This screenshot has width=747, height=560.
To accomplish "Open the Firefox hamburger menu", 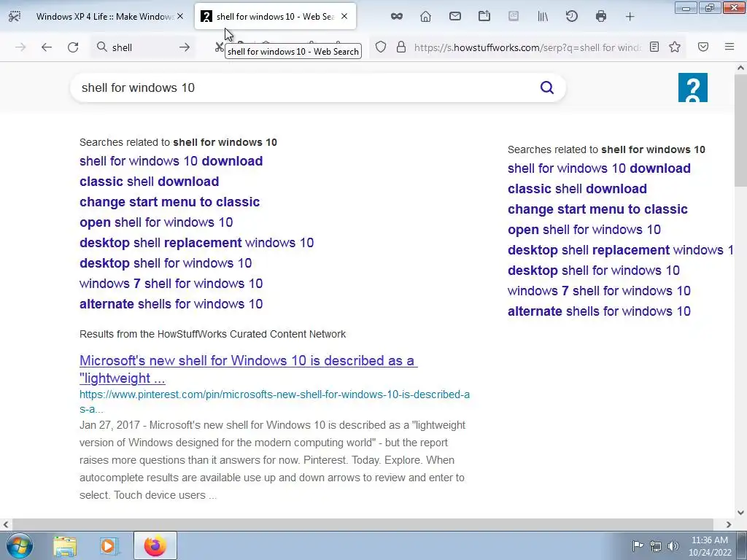I will click(x=729, y=47).
